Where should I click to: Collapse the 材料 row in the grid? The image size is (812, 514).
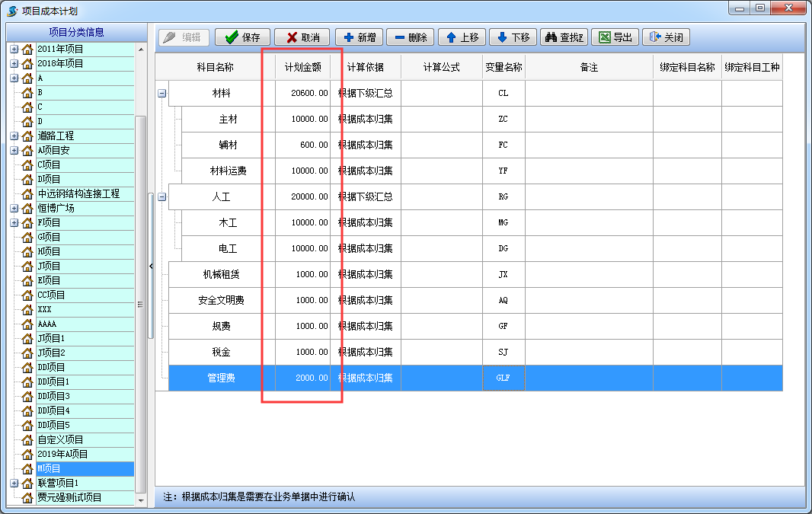pos(161,93)
